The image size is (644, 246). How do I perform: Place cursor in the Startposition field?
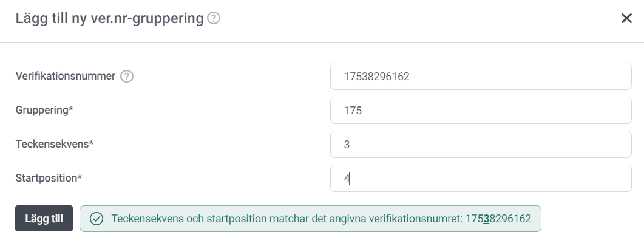click(481, 178)
